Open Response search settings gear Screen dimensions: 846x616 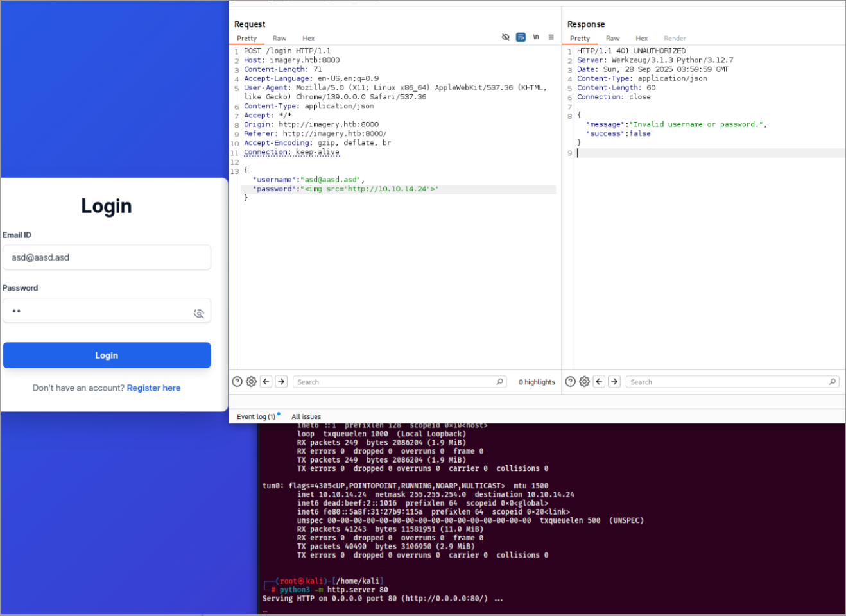click(x=585, y=382)
